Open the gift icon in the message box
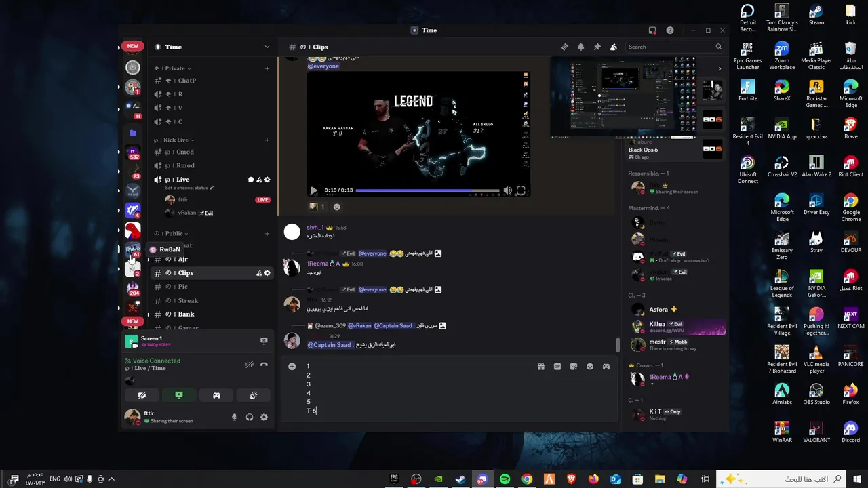This screenshot has height=488, width=868. [541, 367]
